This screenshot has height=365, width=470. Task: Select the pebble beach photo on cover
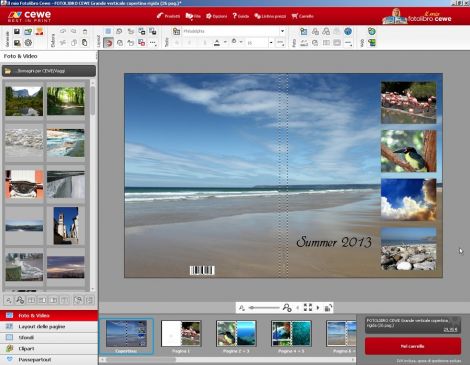[408, 249]
